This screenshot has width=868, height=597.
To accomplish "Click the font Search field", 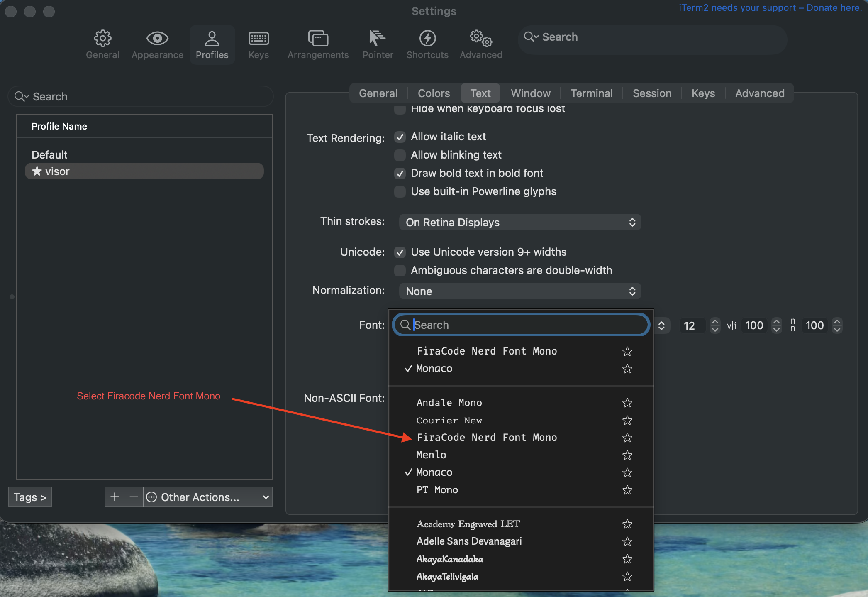I will point(521,325).
